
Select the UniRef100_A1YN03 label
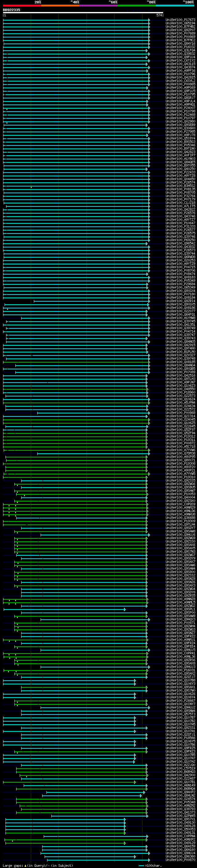point(180,159)
